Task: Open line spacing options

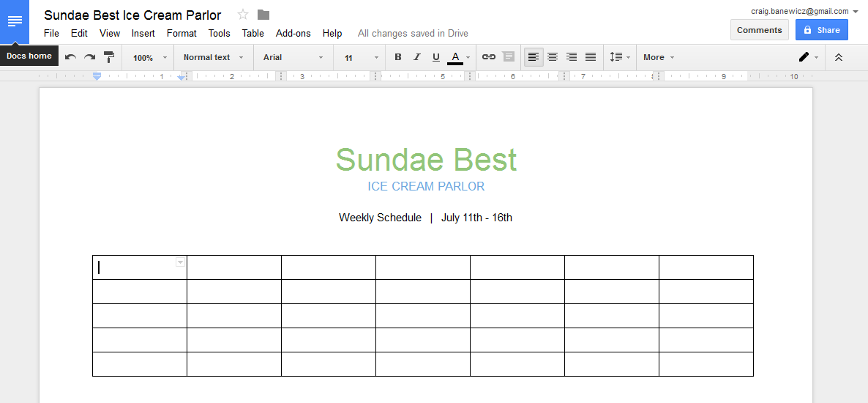Action: click(x=619, y=57)
